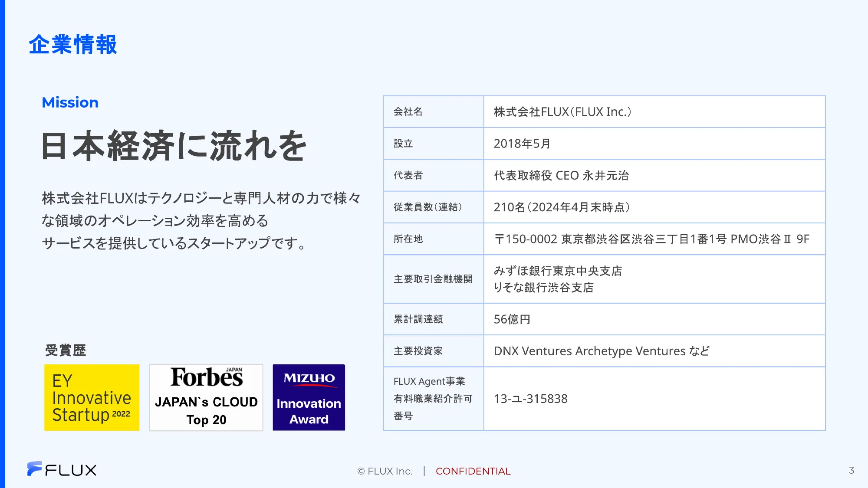The height and width of the screenshot is (488, 868).
Task: Click the EY Innovative Startup 2022 badge
Action: (92, 397)
